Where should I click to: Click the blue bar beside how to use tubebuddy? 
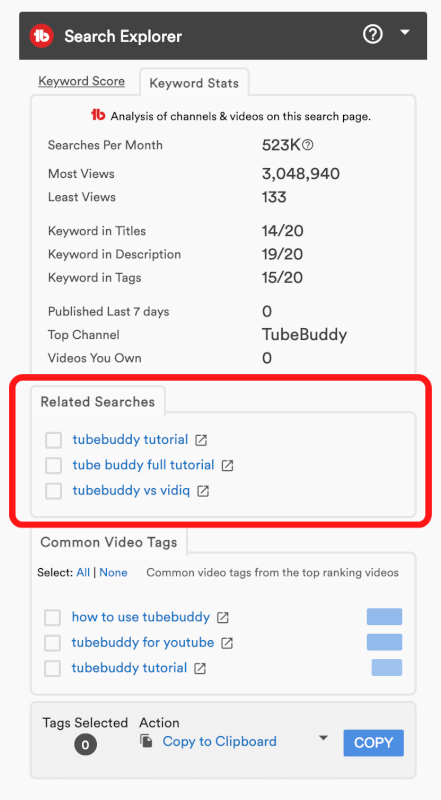[x=384, y=616]
